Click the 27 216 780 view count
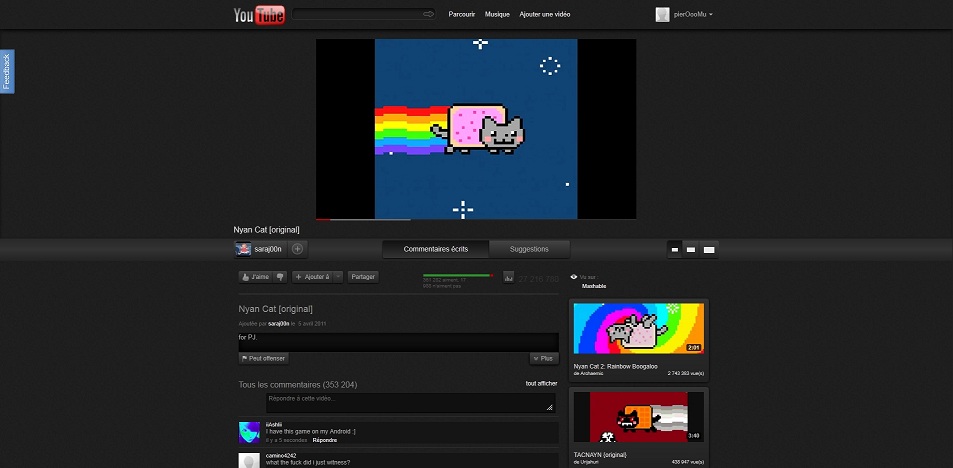This screenshot has height=468, width=953. tap(538, 279)
